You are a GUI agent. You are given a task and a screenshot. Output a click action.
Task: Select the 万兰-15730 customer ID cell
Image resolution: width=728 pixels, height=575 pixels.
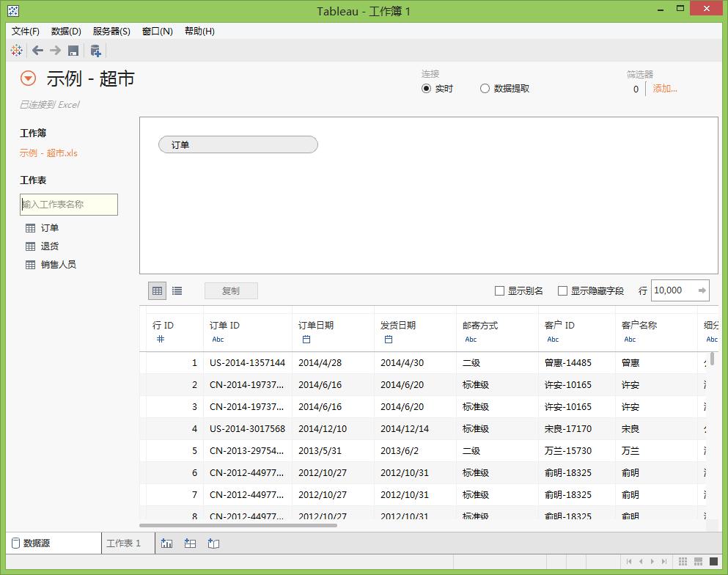point(577,451)
